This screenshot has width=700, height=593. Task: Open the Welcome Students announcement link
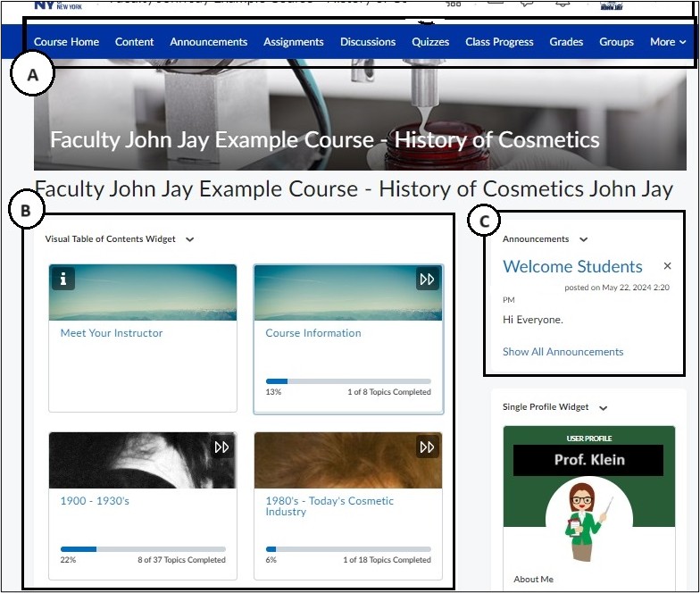[572, 266]
